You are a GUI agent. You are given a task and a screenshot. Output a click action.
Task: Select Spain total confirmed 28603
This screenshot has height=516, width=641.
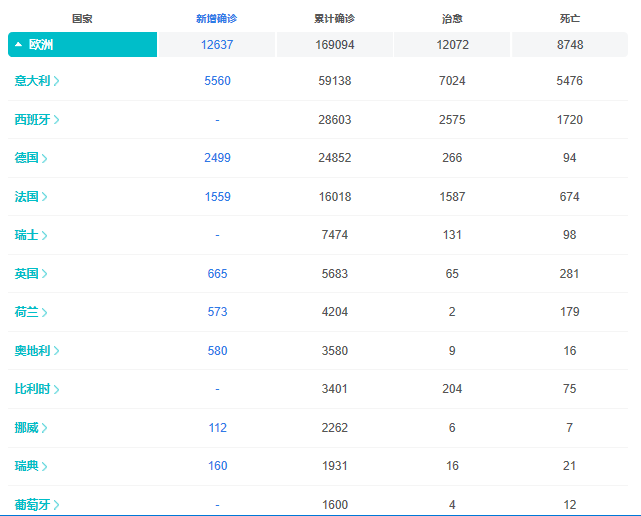[x=335, y=120]
